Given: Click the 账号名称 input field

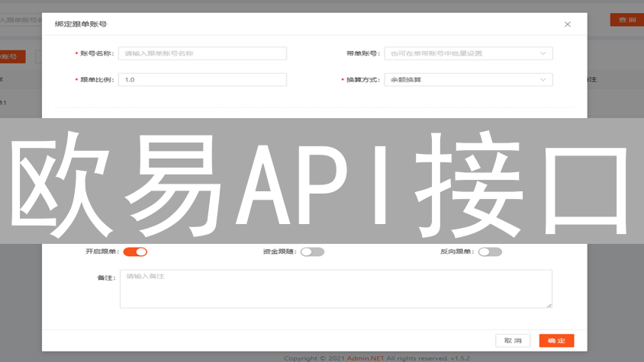Looking at the screenshot, I should click(202, 53).
